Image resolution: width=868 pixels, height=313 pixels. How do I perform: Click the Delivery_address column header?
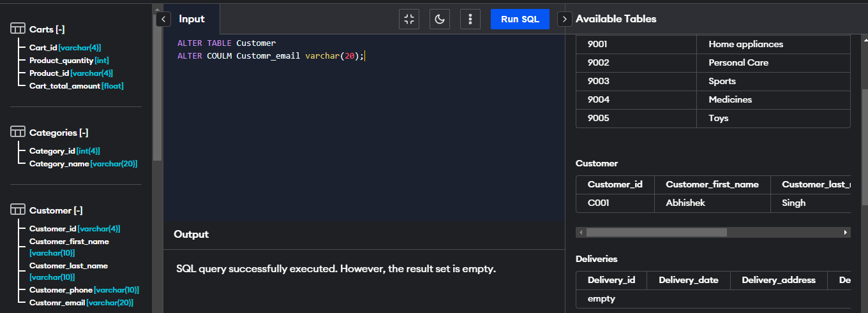(x=779, y=280)
